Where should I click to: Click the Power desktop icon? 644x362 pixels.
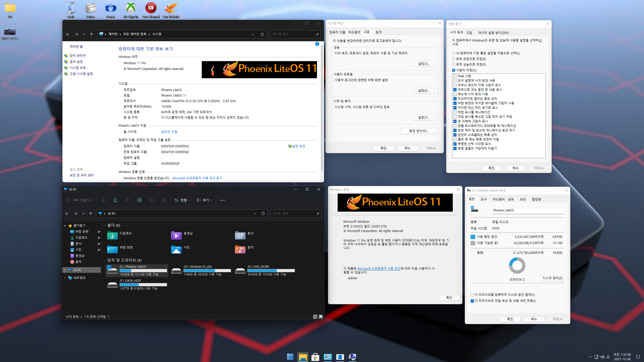click(111, 10)
